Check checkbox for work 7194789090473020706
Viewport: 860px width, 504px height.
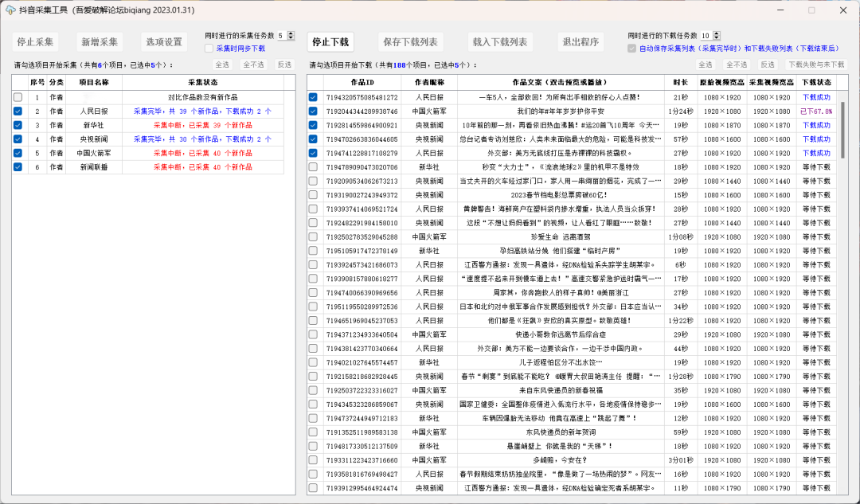tap(313, 166)
